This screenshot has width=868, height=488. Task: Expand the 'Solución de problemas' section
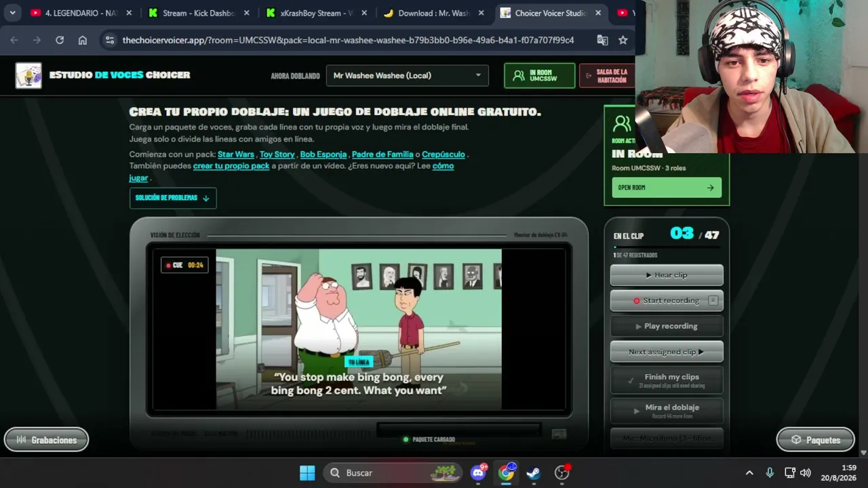[173, 198]
